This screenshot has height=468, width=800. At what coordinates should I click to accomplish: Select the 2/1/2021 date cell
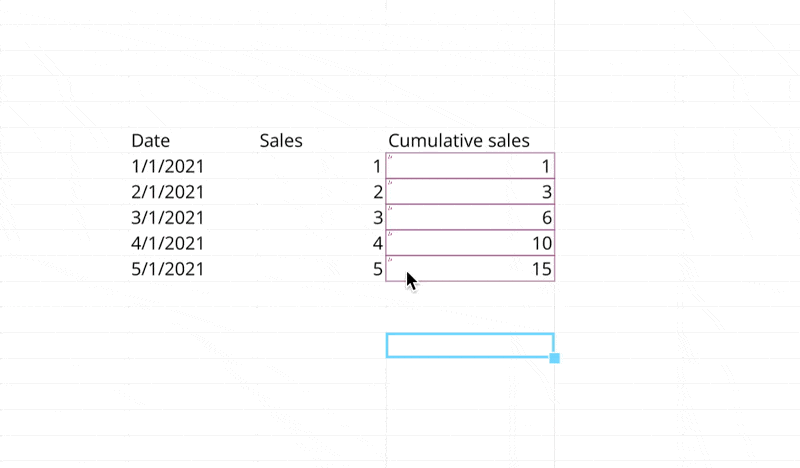click(168, 192)
